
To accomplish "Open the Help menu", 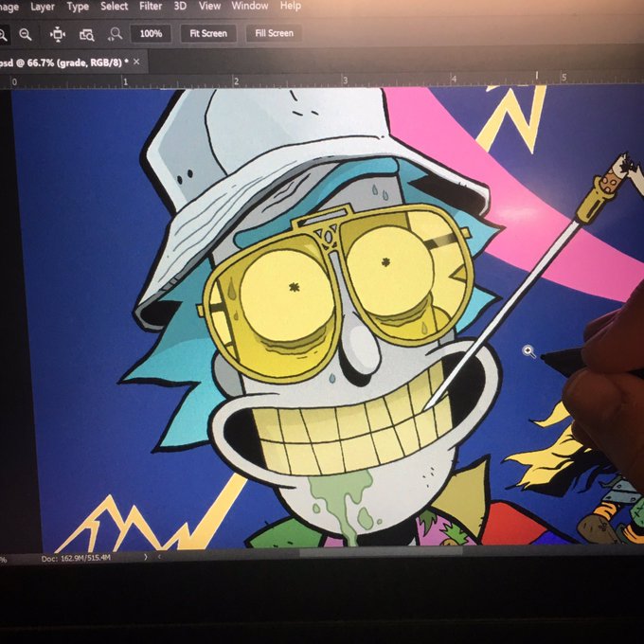I will coord(291,6).
